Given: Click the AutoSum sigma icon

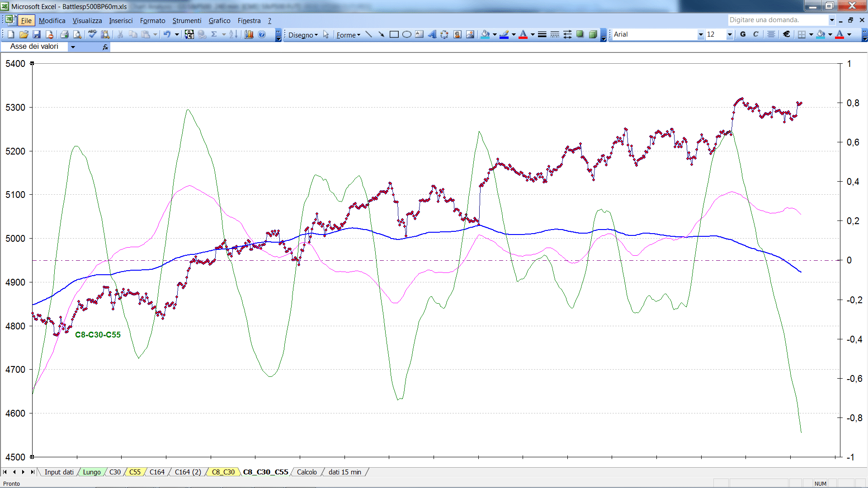Looking at the screenshot, I should [x=214, y=34].
